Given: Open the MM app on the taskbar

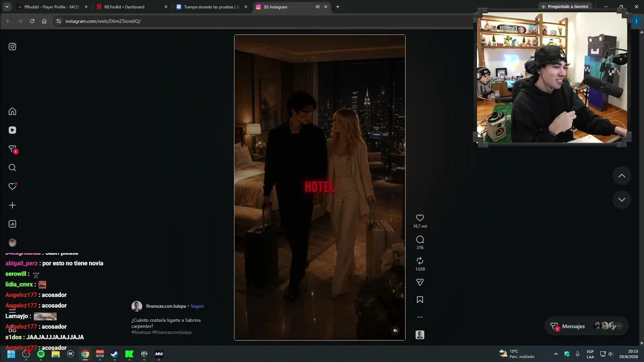Looking at the screenshot, I should pyautogui.click(x=159, y=354).
